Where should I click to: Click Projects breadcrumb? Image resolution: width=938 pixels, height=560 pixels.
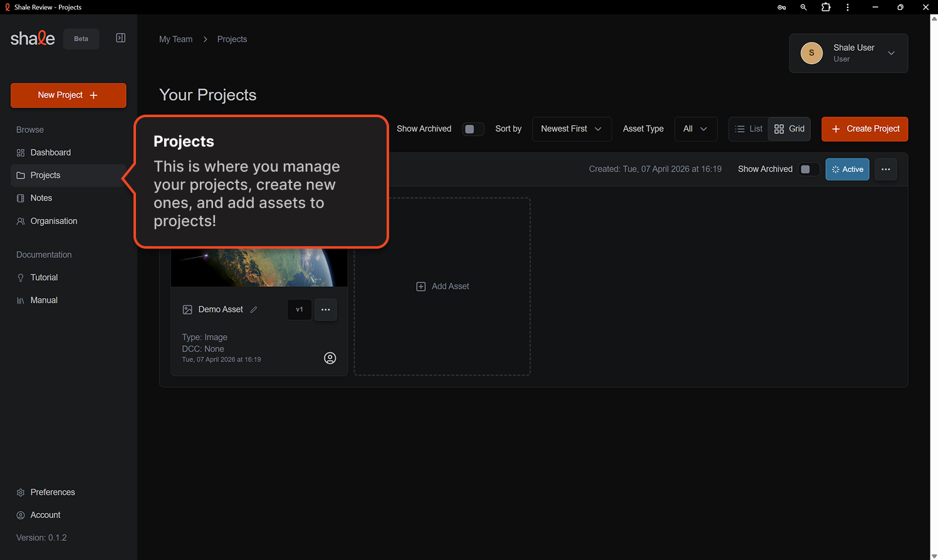[232, 39]
